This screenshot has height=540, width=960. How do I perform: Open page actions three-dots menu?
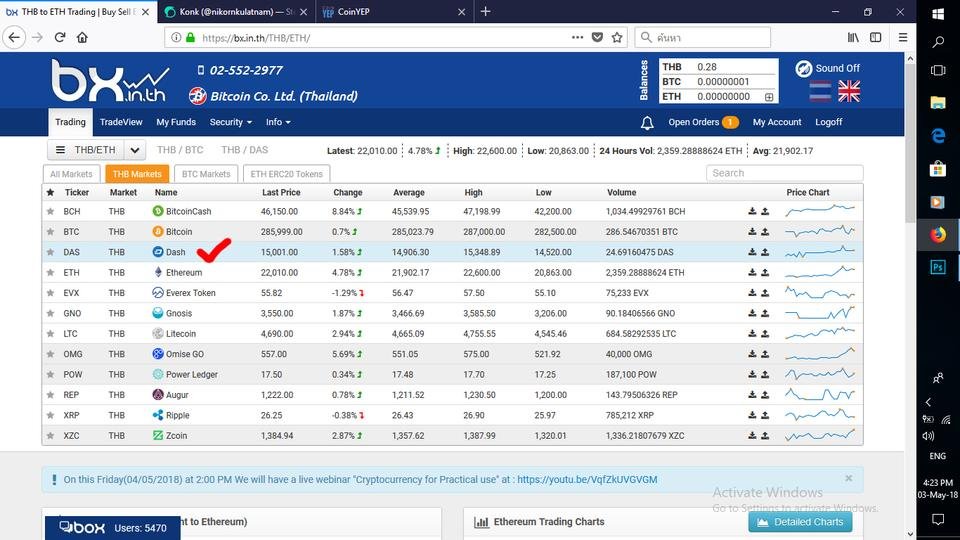577,37
